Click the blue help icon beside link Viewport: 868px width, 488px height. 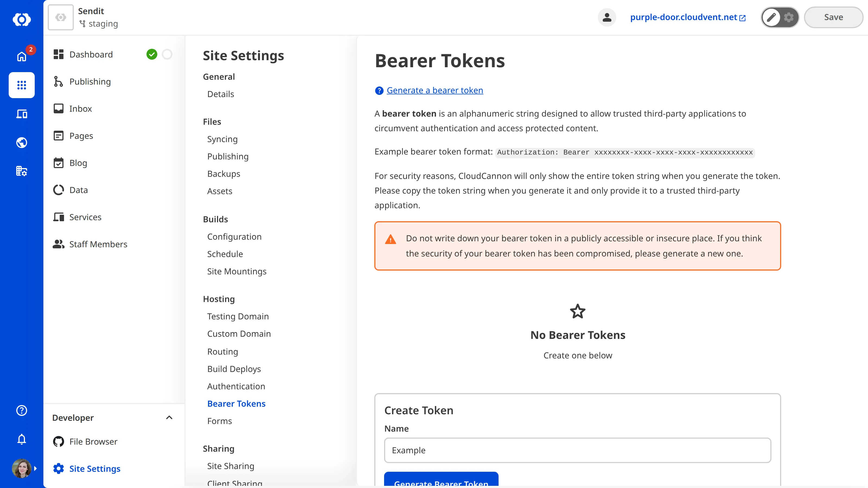pos(379,91)
